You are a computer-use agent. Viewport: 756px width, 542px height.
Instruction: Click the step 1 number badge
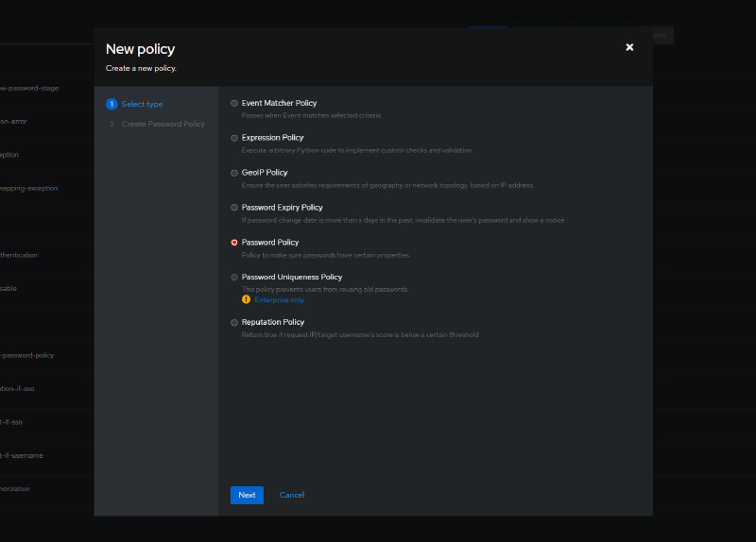[x=112, y=104]
